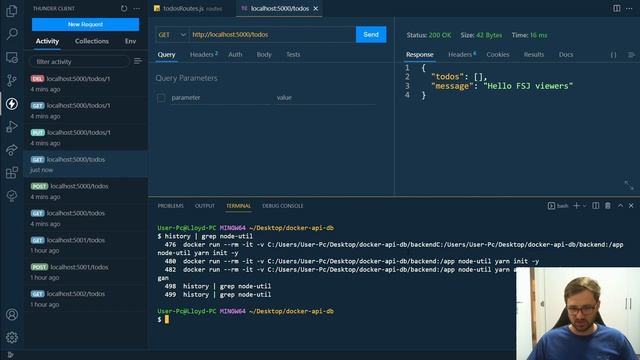Open the GET method dropdown
This screenshot has height=360, width=640.
(x=172, y=35)
